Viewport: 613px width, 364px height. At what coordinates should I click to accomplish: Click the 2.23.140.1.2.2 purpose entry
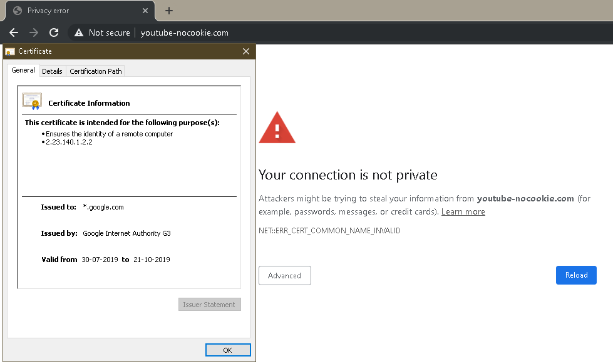point(70,142)
